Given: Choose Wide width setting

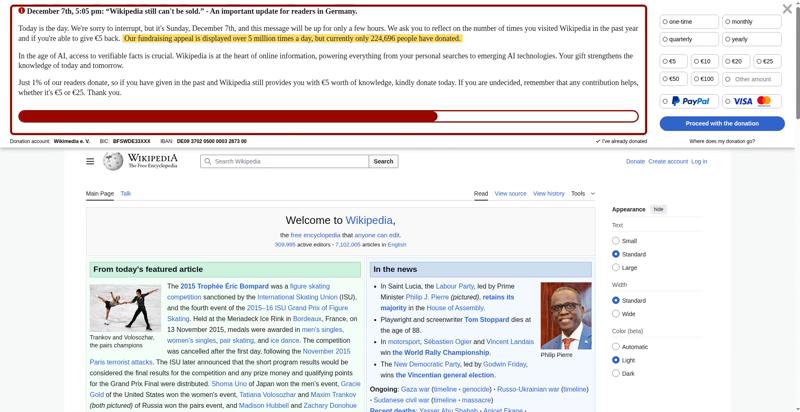Looking at the screenshot, I should (616, 314).
